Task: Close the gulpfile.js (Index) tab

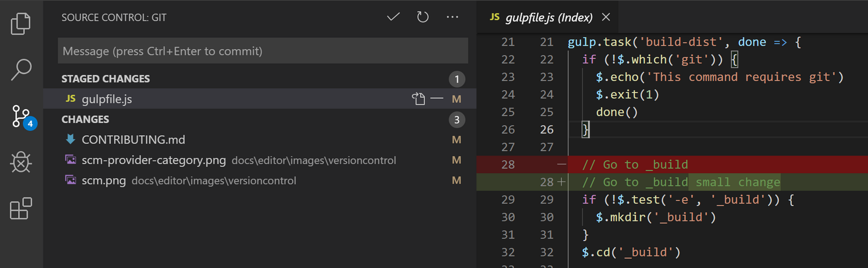Action: tap(606, 17)
